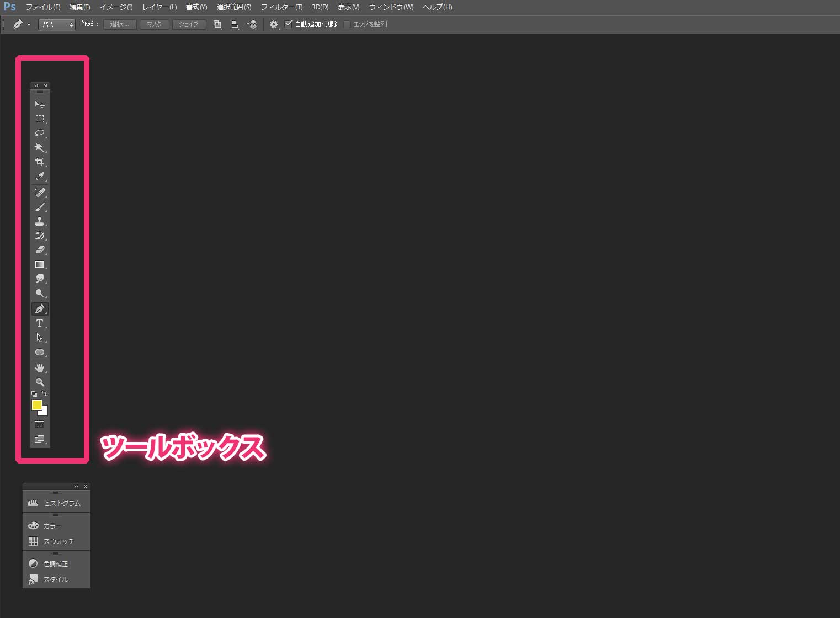This screenshot has height=618, width=840.
Task: Click the シェイプ button
Action: (189, 24)
